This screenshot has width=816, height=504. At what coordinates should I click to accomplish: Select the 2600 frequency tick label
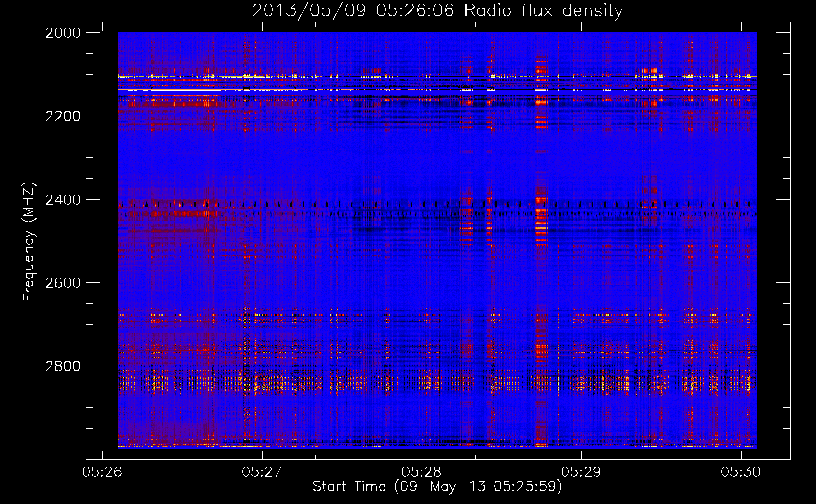[63, 283]
